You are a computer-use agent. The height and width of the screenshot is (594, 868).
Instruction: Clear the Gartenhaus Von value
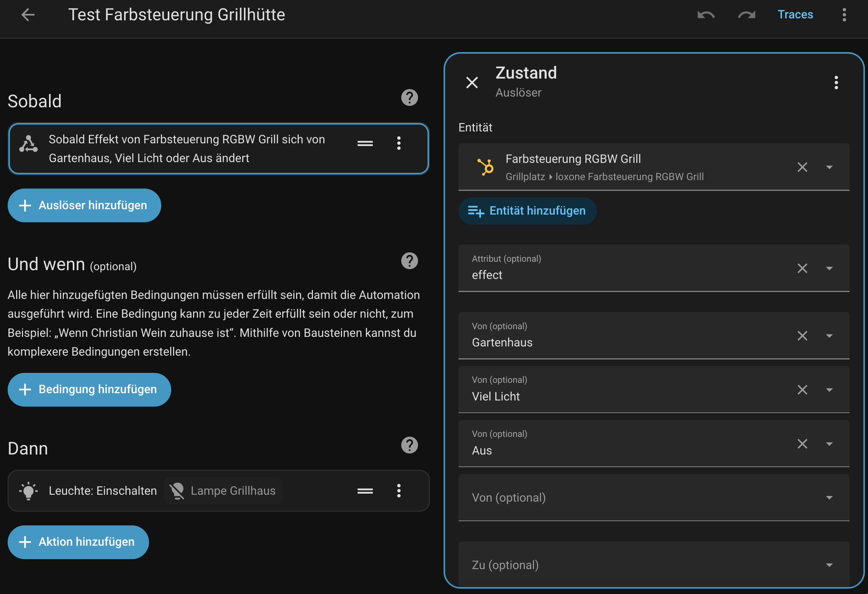coord(802,336)
